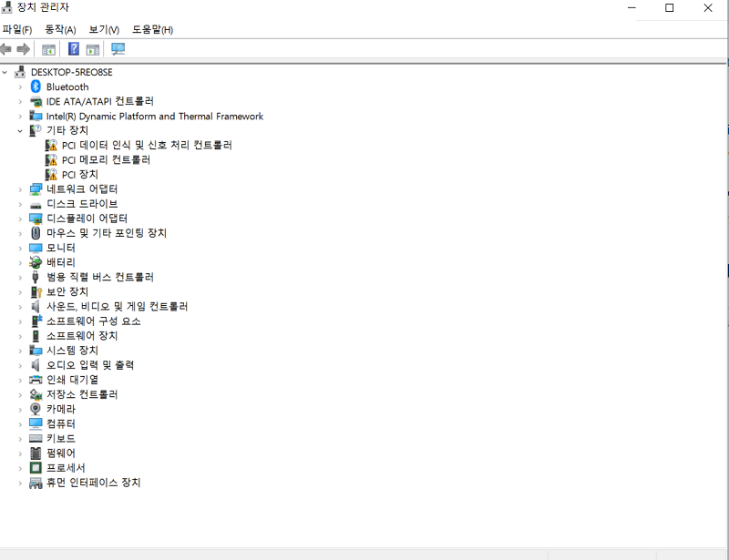729x560 pixels.
Task: Click the Scan for hardware changes icon
Action: point(118,49)
